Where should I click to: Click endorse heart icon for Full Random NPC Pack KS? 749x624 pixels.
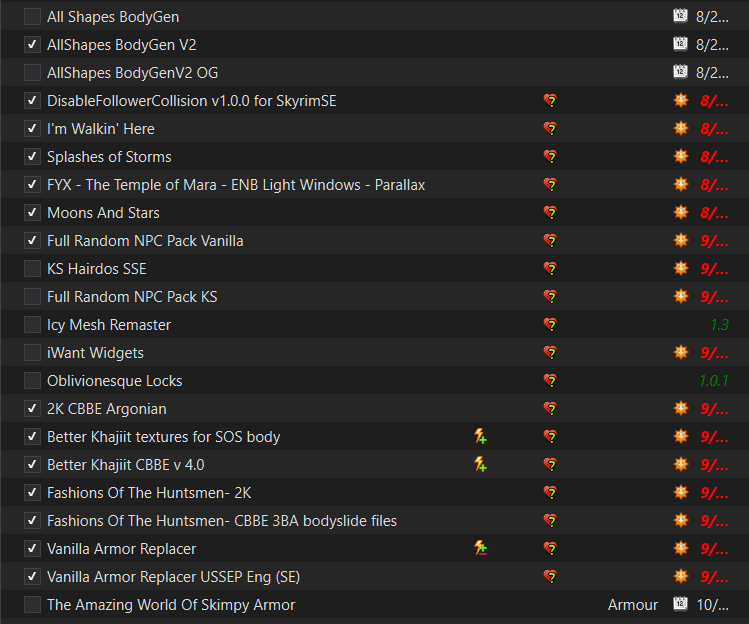pyautogui.click(x=550, y=297)
